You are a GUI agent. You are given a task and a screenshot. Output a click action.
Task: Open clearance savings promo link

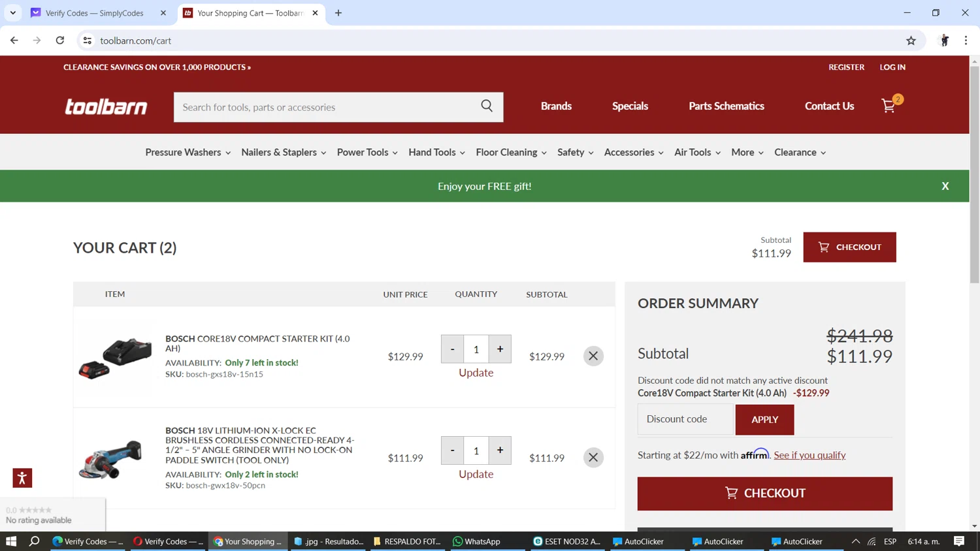click(x=157, y=67)
